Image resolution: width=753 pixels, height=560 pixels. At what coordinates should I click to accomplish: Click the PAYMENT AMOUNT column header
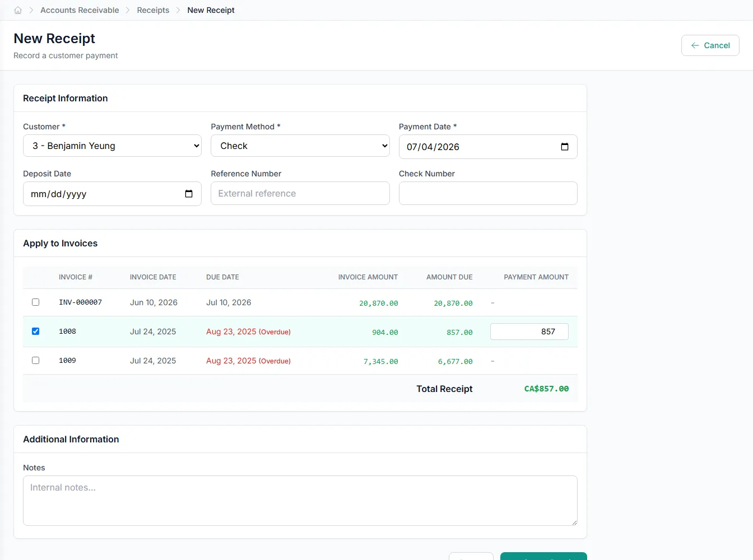tap(536, 277)
